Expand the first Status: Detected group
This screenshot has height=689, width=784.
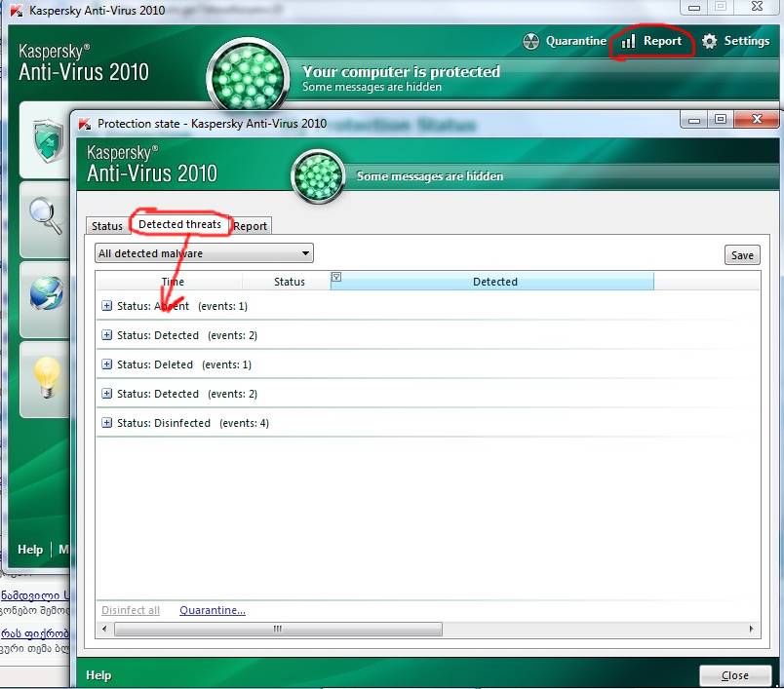click(x=106, y=335)
